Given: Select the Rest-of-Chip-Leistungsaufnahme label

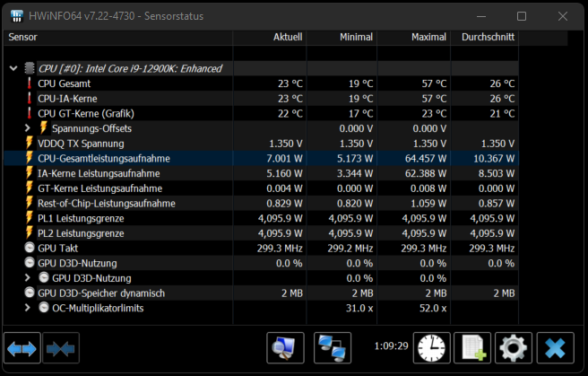Looking at the screenshot, I should tap(107, 204).
